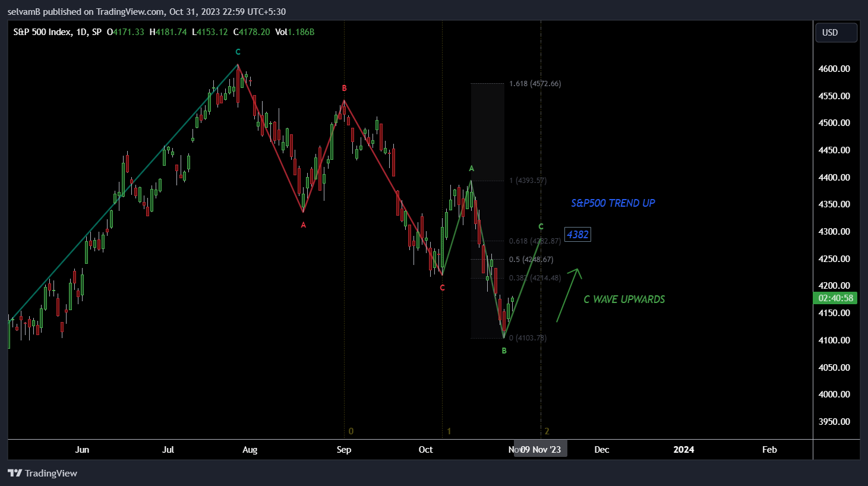Screen dimensions: 868x486
Task: Click the Fib level 0.382 (4214.48) label
Action: pyautogui.click(x=535, y=278)
